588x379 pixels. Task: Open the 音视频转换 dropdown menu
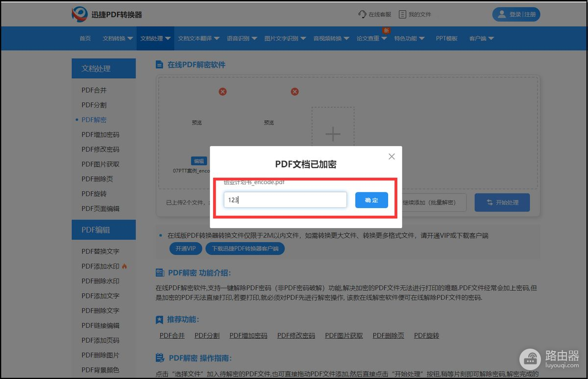(331, 38)
